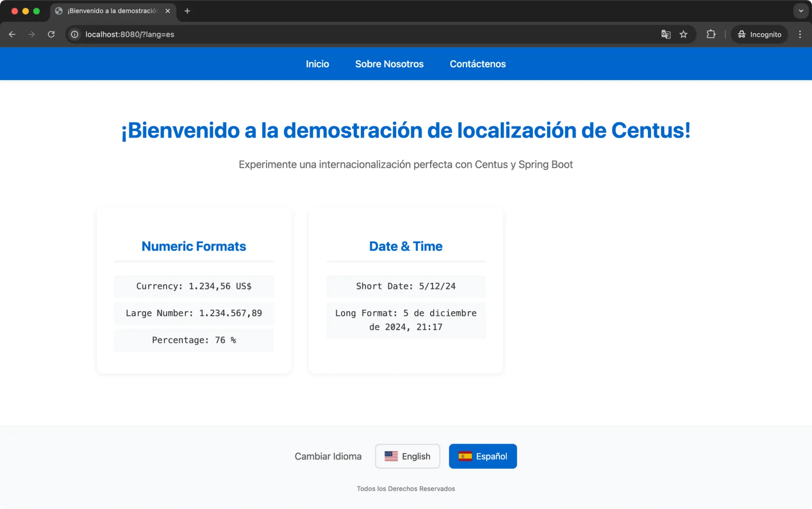This screenshot has height=509, width=812.
Task: Click the Incognito profile indicator
Action: (759, 34)
